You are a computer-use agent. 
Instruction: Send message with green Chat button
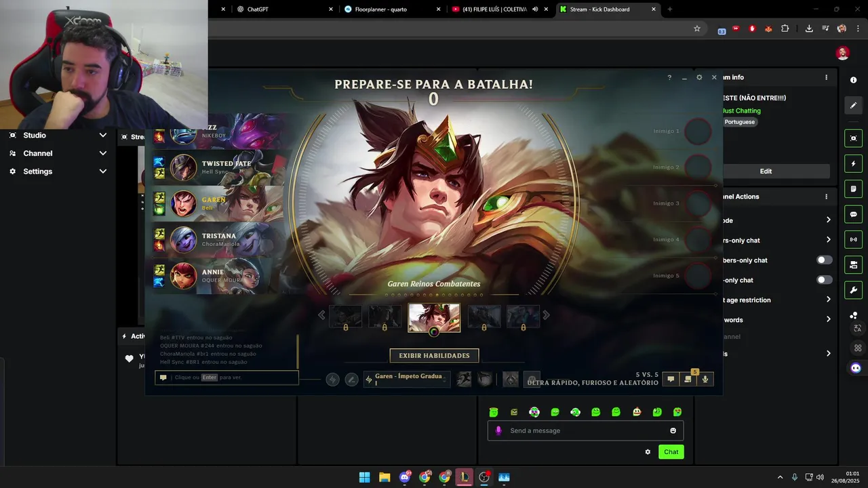click(x=671, y=452)
